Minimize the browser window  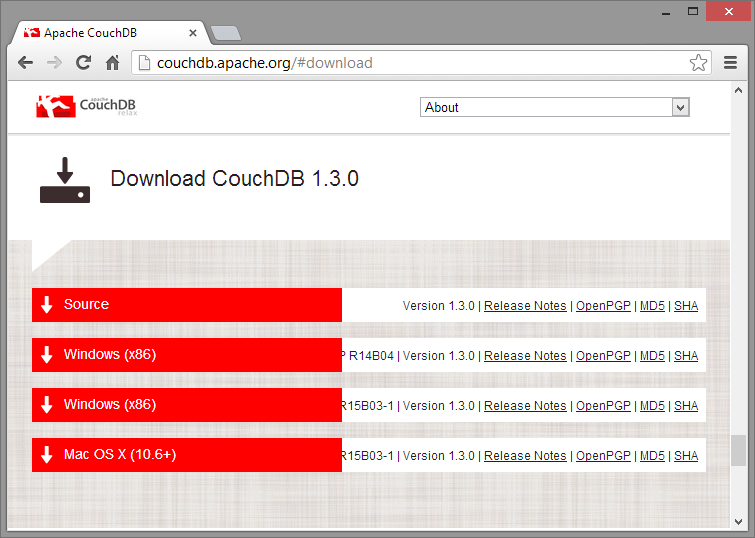(x=666, y=12)
